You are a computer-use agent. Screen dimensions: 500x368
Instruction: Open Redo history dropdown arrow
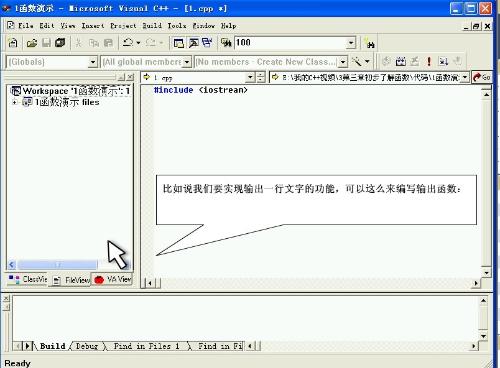point(161,43)
